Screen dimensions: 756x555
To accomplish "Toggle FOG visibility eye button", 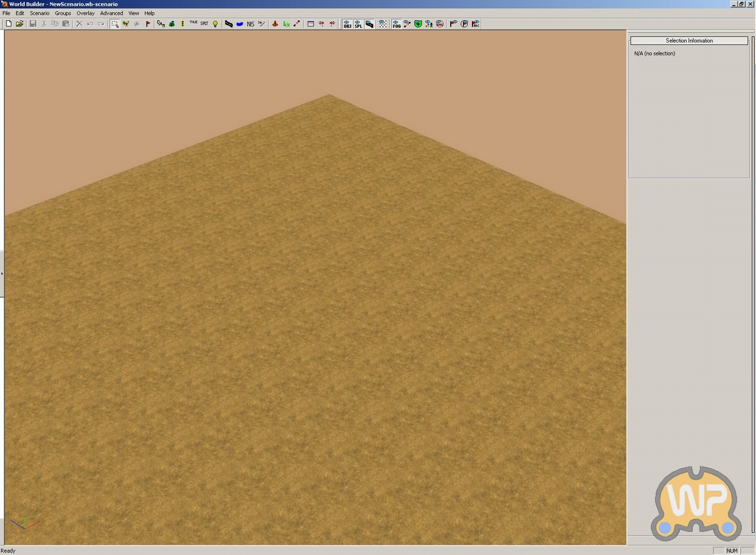I will 396,24.
